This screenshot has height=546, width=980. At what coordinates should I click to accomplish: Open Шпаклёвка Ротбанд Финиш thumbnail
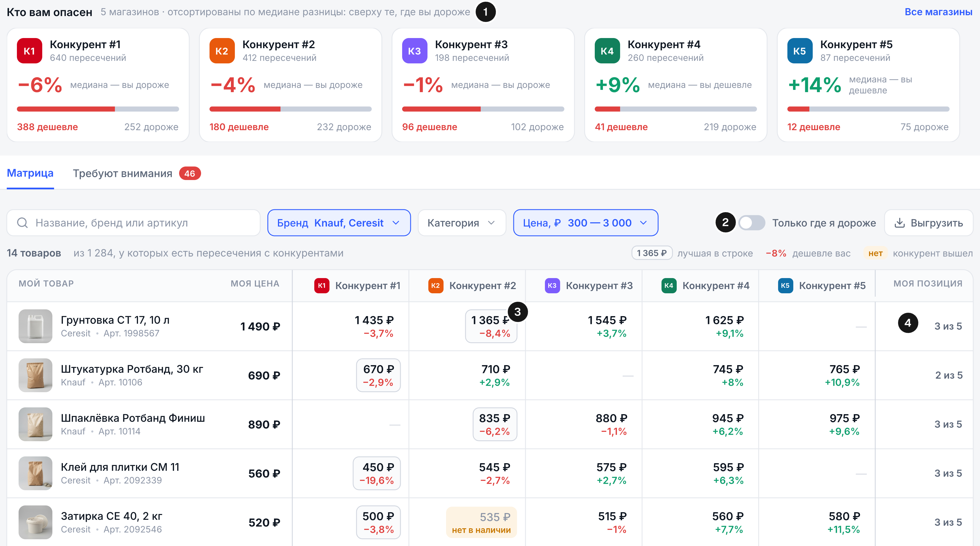[x=35, y=425]
